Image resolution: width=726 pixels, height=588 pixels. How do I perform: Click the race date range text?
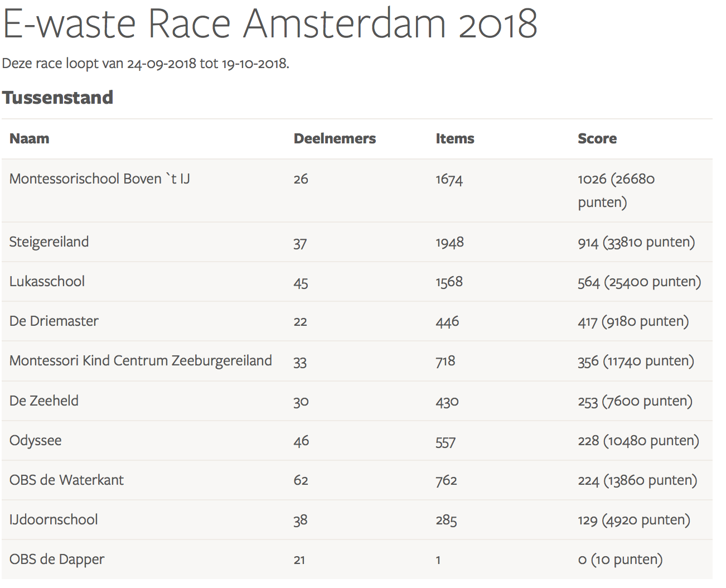point(146,64)
